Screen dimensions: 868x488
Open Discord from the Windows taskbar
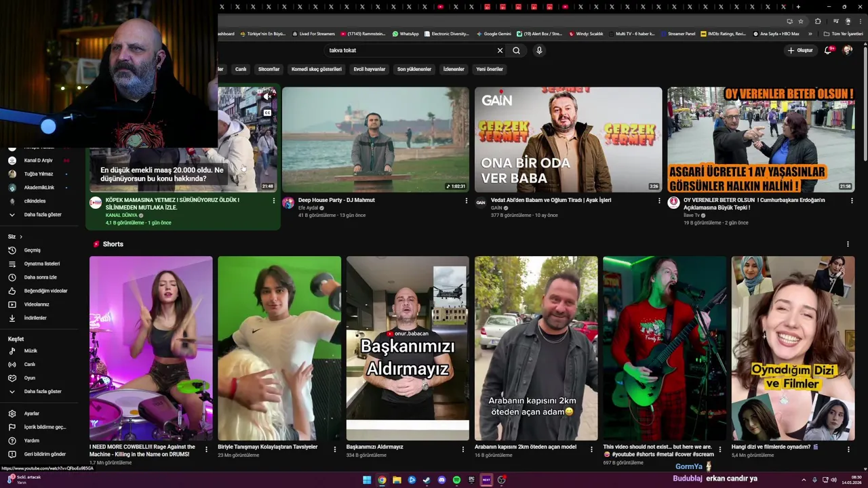441,480
